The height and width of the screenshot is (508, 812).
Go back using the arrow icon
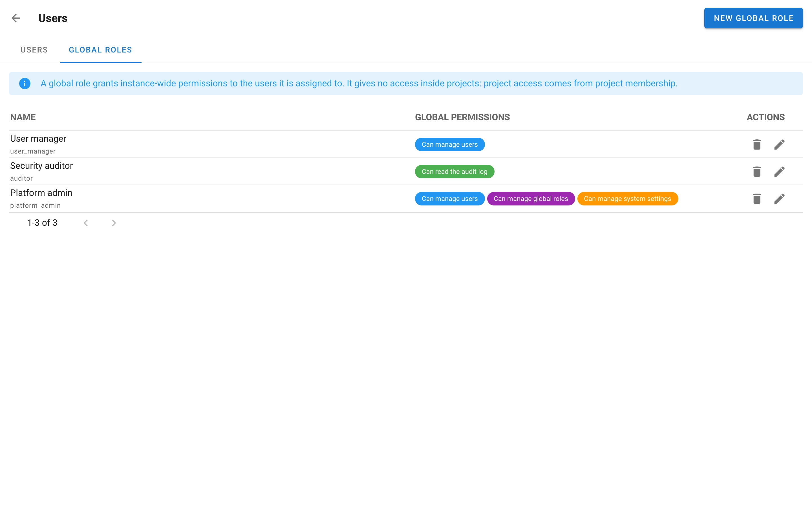(16, 18)
